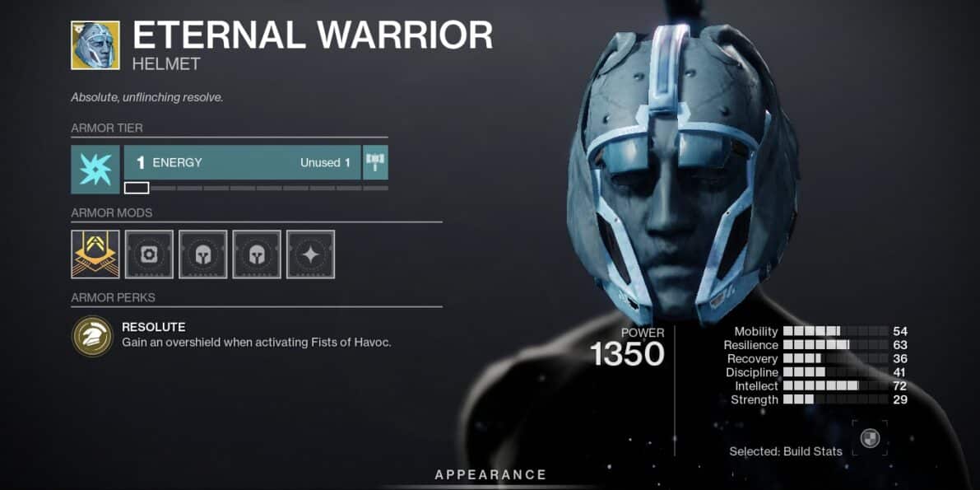Viewport: 980px width, 490px height.
Task: Click the Eternal Warrior helmet item icon
Action: pyautogui.click(x=95, y=45)
